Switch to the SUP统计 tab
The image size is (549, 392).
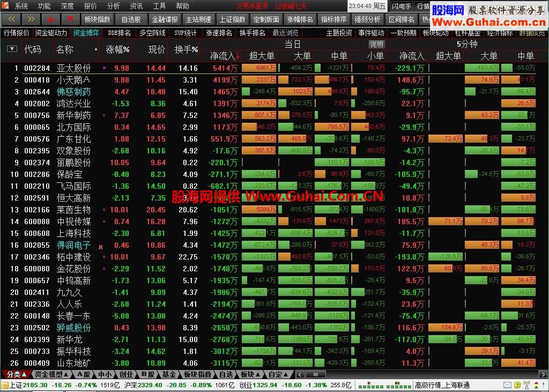point(186,33)
